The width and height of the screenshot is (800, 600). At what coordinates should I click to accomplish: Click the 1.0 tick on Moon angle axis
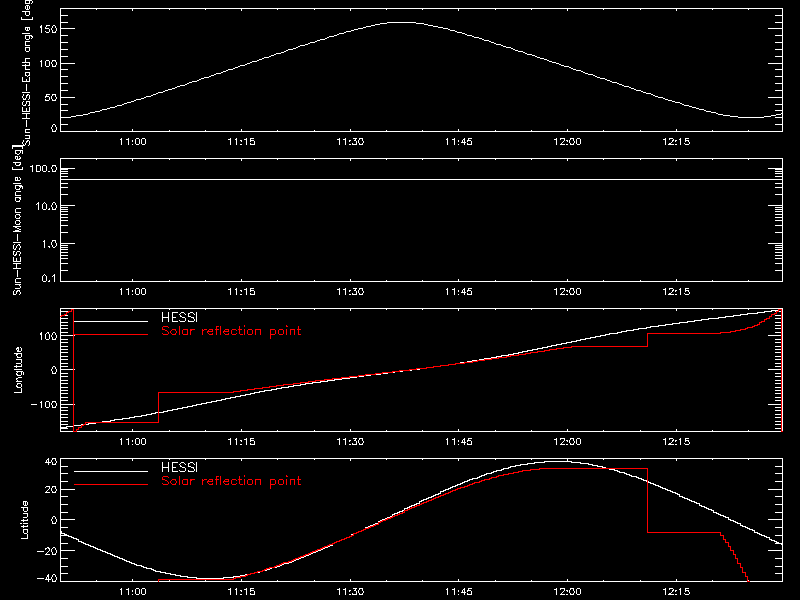(49, 244)
